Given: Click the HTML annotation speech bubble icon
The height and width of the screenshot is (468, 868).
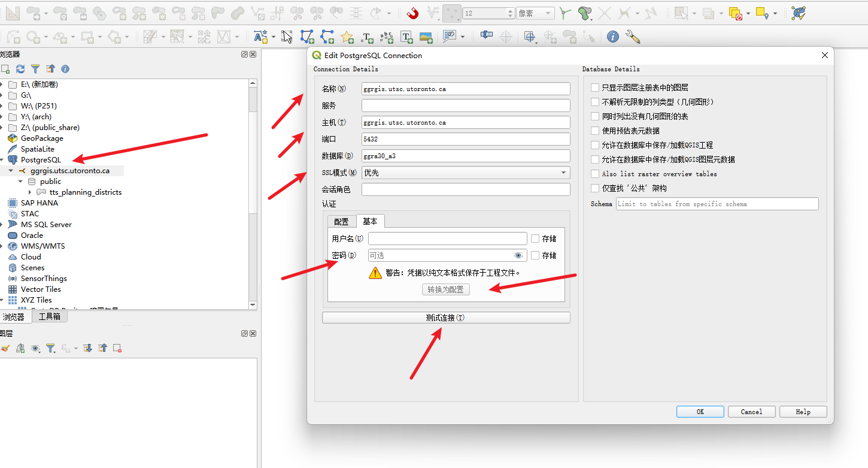Looking at the screenshot, I should pos(450,37).
